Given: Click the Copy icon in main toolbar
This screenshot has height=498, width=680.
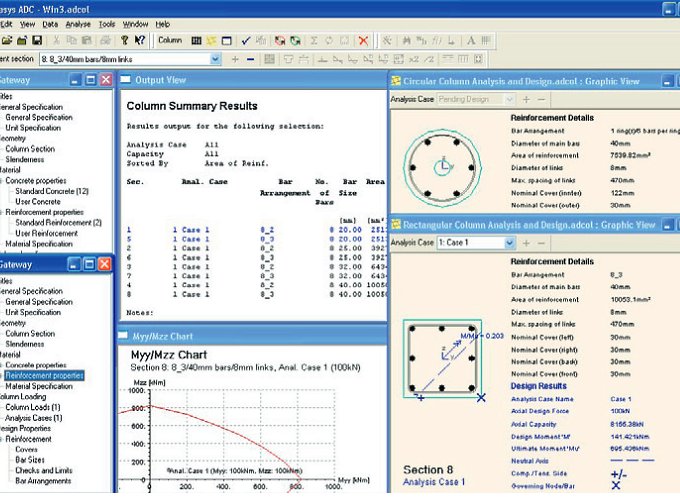Looking at the screenshot, I should 72,41.
